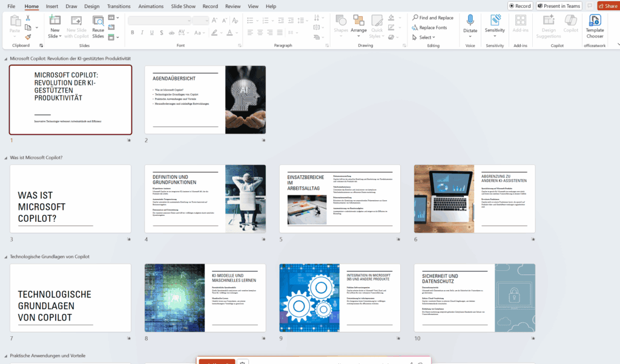Toggle align right
The image size is (620, 364).
coord(270,33)
